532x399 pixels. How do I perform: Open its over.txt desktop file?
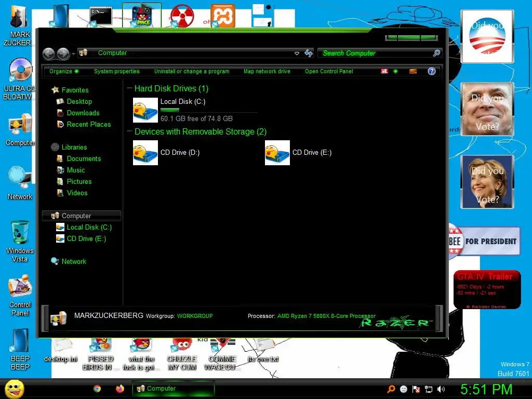[263, 351]
